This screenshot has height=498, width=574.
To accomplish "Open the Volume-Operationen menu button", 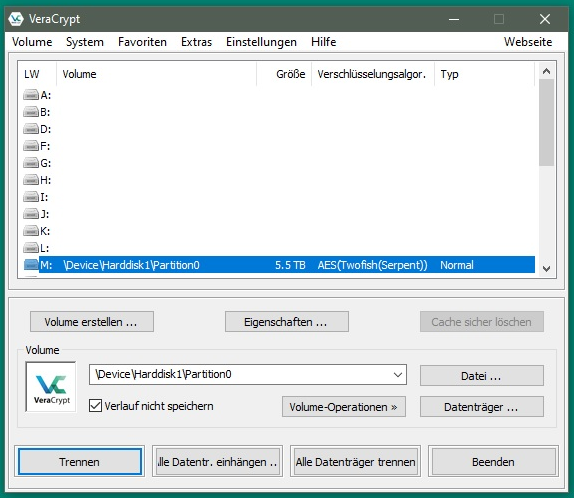I will [344, 407].
